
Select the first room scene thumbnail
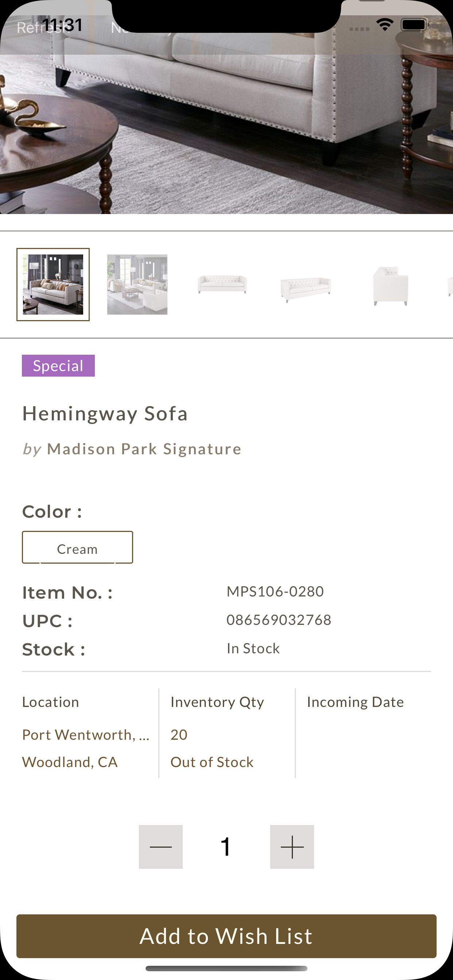pyautogui.click(x=53, y=284)
